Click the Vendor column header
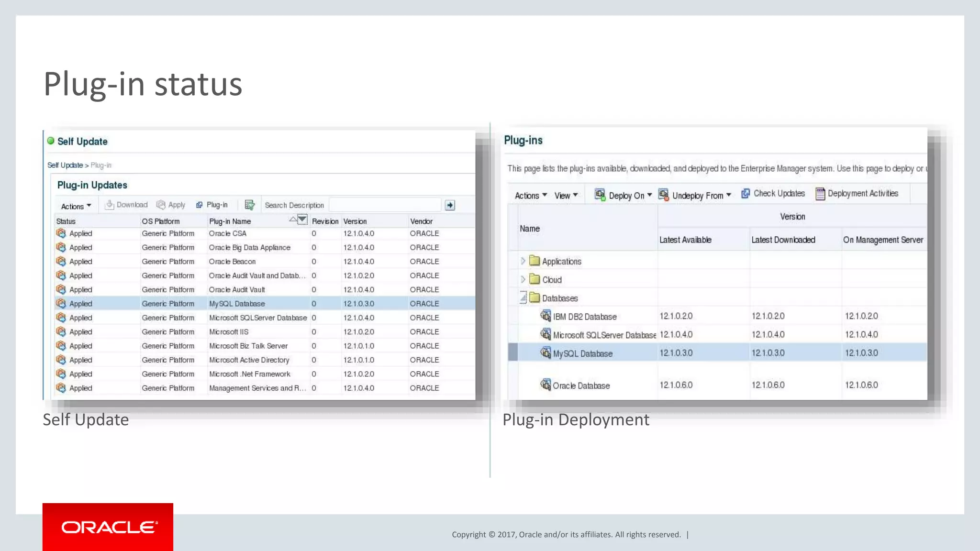This screenshot has width=980, height=551. (x=421, y=221)
